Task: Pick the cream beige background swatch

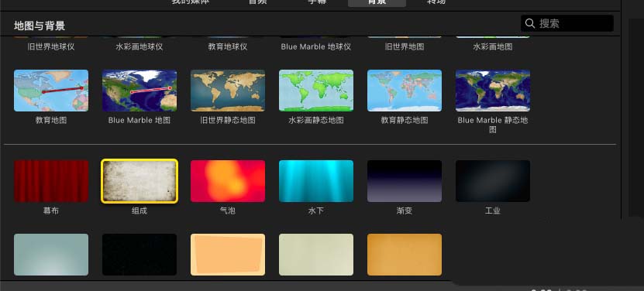Action: coord(316,255)
